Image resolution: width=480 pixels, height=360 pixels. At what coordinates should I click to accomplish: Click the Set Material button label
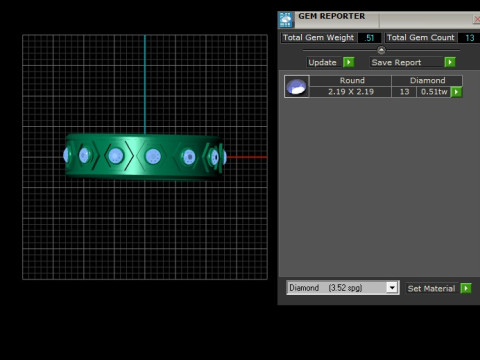point(431,288)
